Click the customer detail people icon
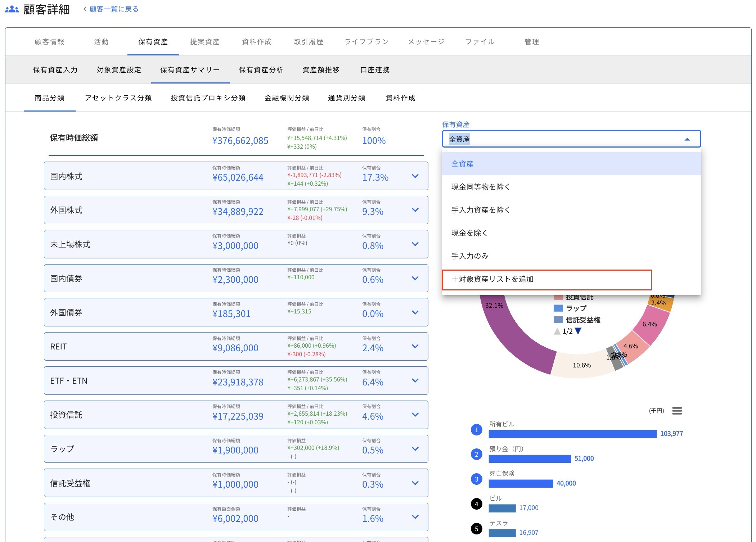Viewport: 756px width, 542px height. pyautogui.click(x=12, y=10)
